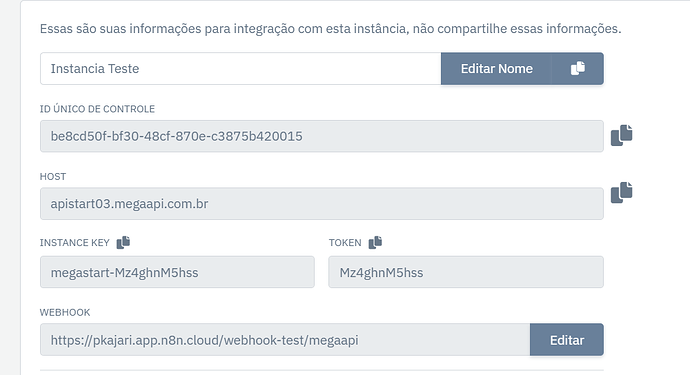Focus the Instancia Teste name field
Viewport: 690px width, 375px height.
pyautogui.click(x=241, y=69)
